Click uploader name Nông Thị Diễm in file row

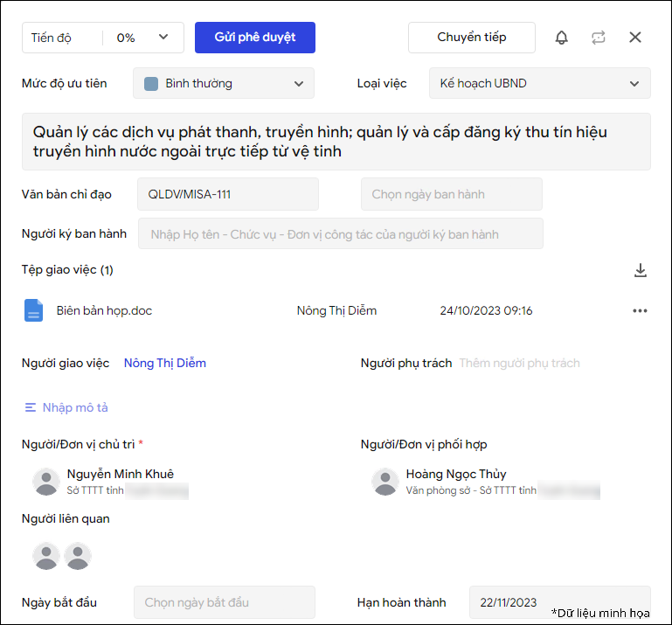[x=336, y=310]
